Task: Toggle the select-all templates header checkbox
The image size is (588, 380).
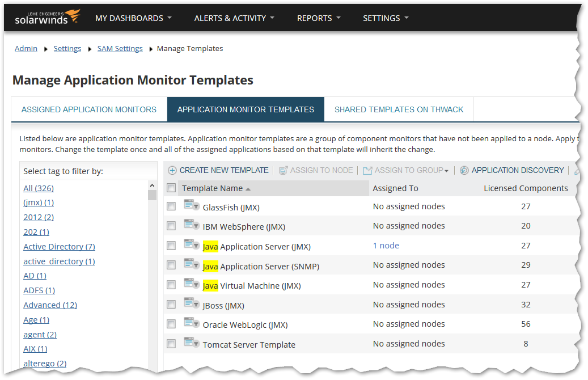Action: click(x=171, y=188)
